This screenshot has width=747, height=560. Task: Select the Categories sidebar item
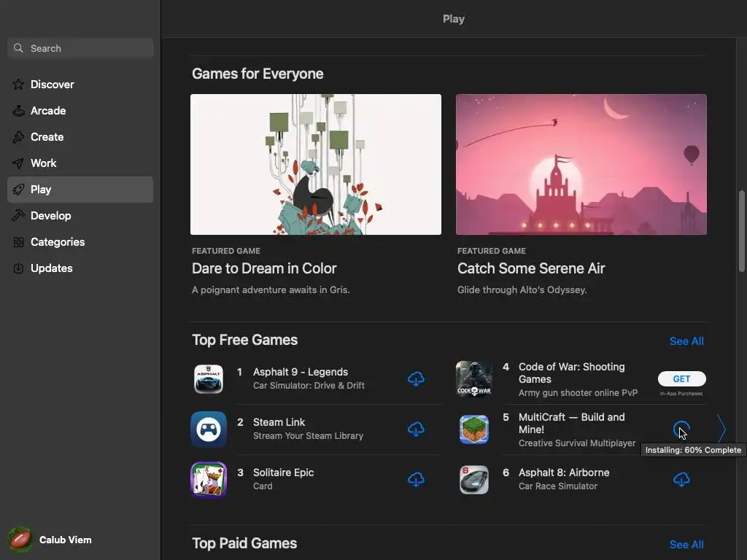(x=80, y=242)
